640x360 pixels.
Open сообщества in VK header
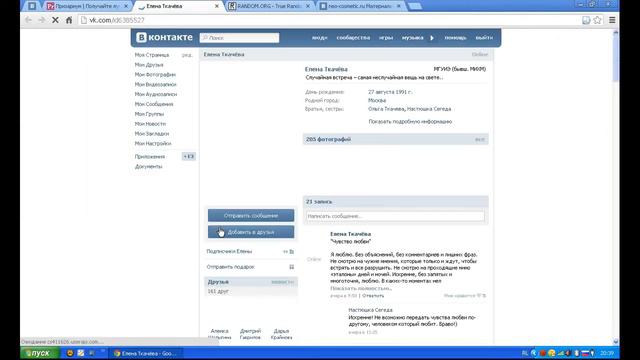click(x=353, y=38)
